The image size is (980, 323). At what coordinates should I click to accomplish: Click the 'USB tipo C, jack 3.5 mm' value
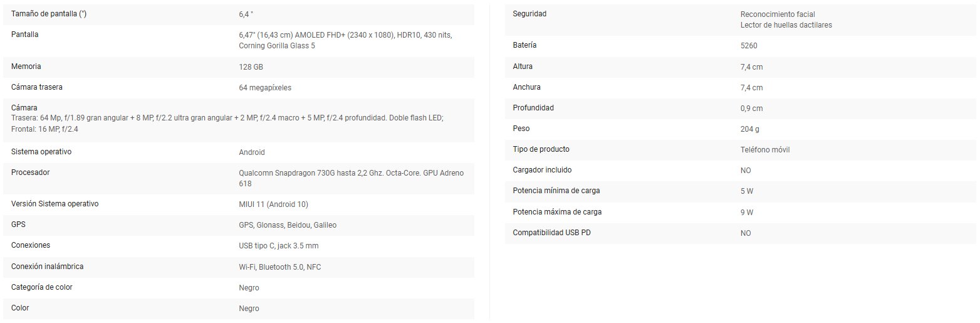click(x=279, y=246)
